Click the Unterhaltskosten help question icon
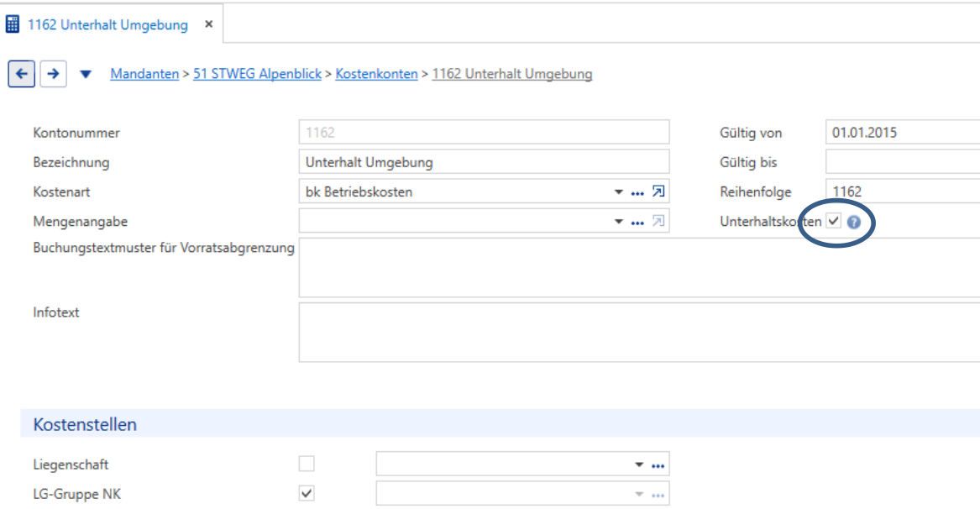The image size is (980, 509). point(854,222)
